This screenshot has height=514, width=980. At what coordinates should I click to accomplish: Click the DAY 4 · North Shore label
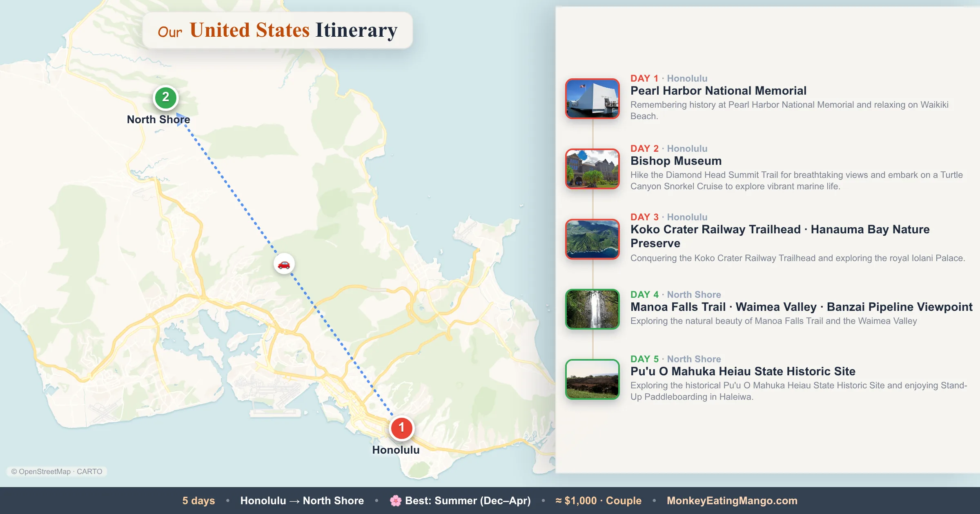676,295
